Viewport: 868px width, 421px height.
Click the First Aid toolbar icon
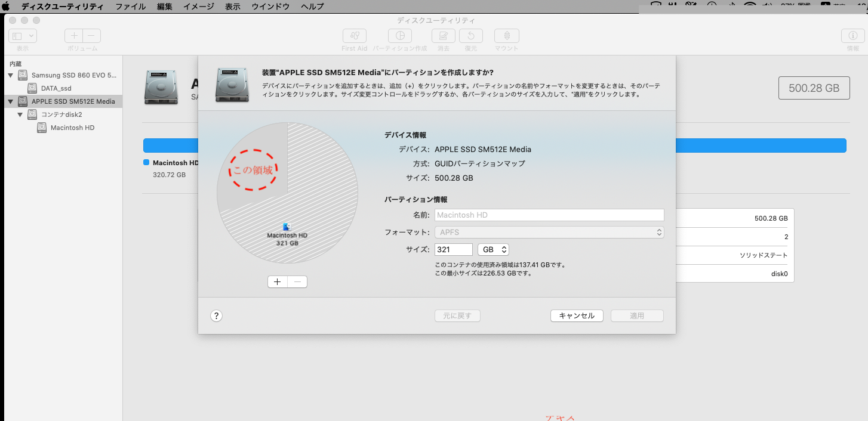pyautogui.click(x=354, y=36)
